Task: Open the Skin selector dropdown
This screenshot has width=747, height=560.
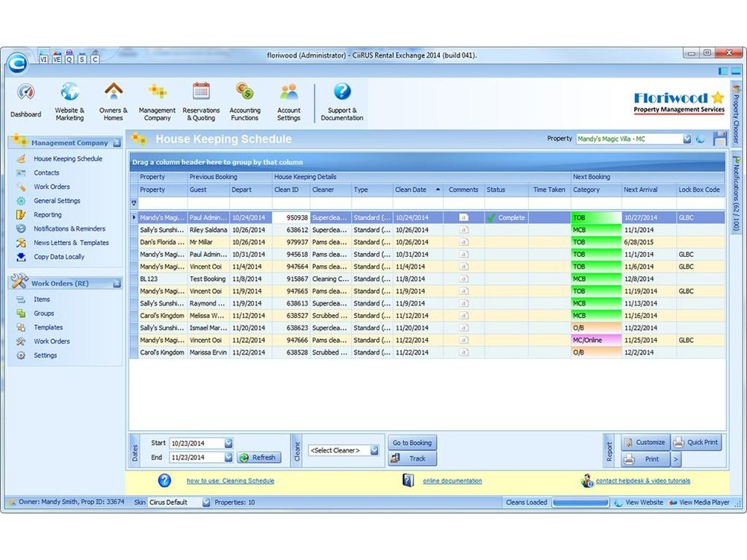Action: tap(204, 503)
